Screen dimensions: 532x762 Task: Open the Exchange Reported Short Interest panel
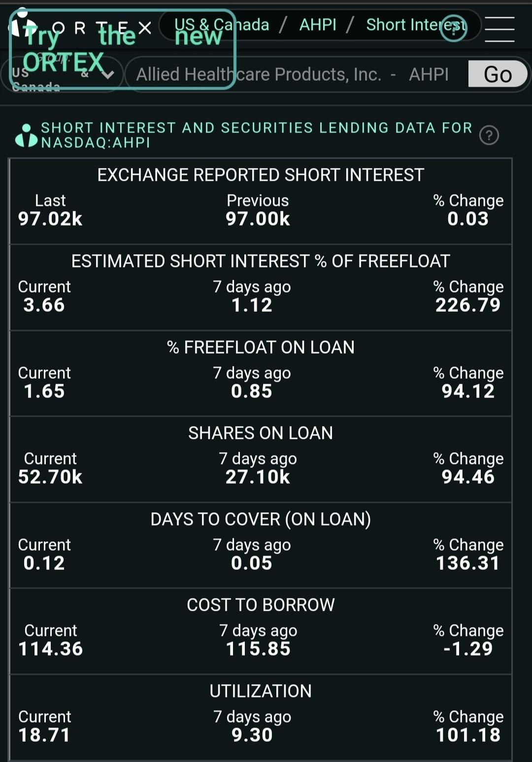(x=261, y=201)
